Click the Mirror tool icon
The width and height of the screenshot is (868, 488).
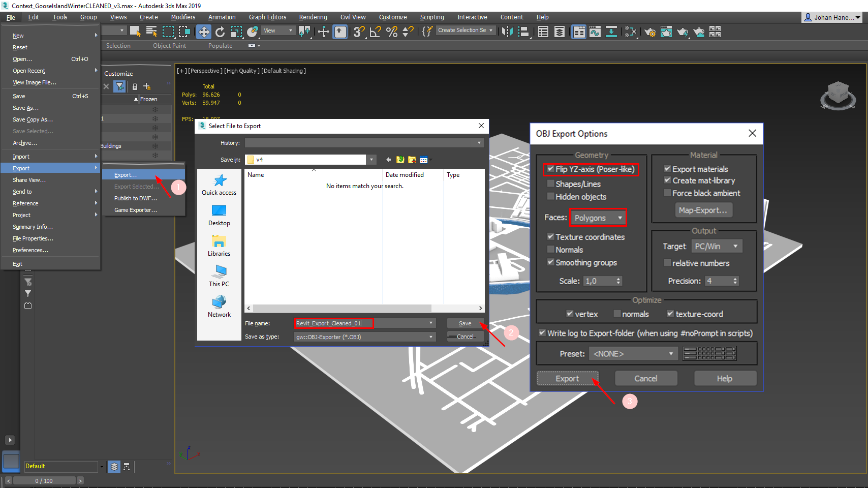click(x=507, y=32)
